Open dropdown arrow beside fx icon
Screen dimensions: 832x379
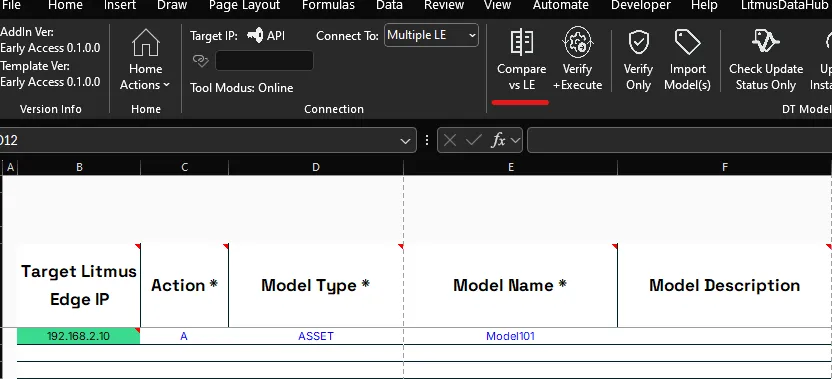tap(515, 141)
